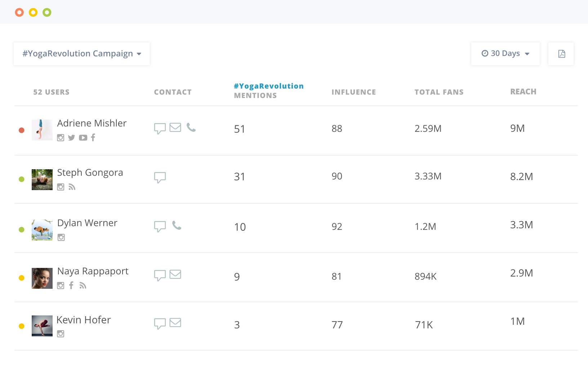The image size is (588, 368).
Task: Click Kevin Hofer's email envelope icon
Action: click(x=175, y=323)
